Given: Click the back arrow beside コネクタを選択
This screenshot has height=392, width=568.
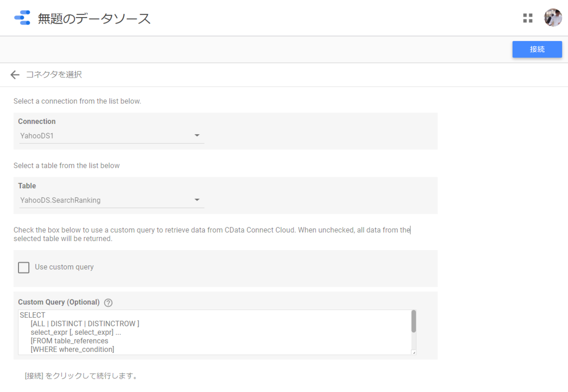Looking at the screenshot, I should pos(15,75).
